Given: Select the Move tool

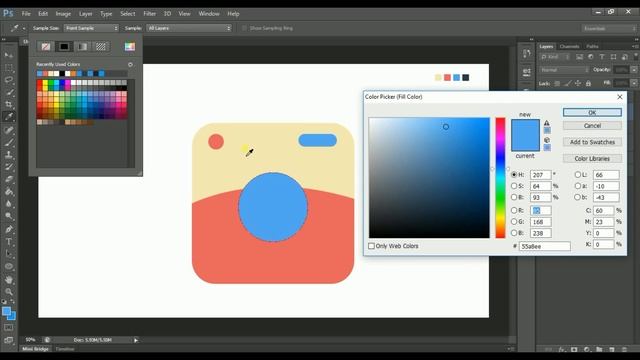Looking at the screenshot, I should (9, 55).
